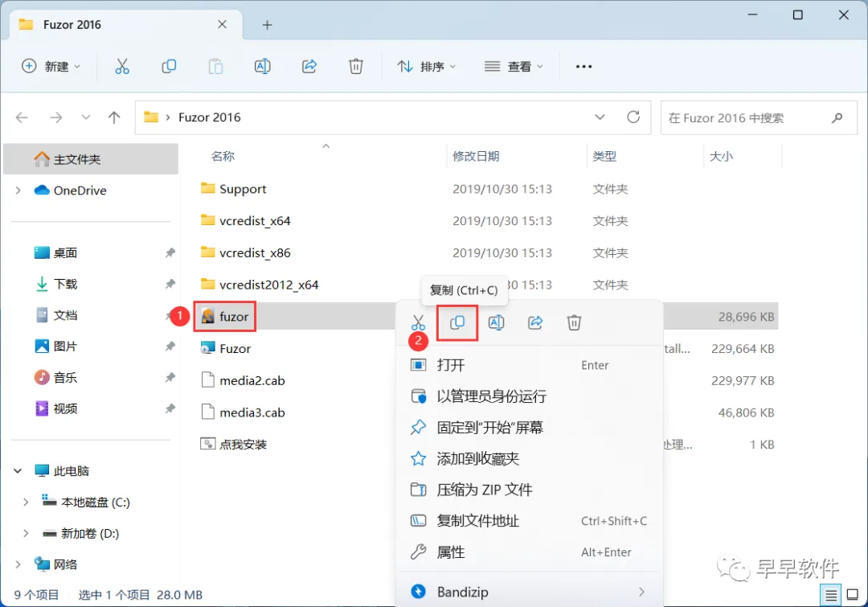The image size is (868, 607).
Task: Open recent locations dropdown arrow
Action: (86, 117)
